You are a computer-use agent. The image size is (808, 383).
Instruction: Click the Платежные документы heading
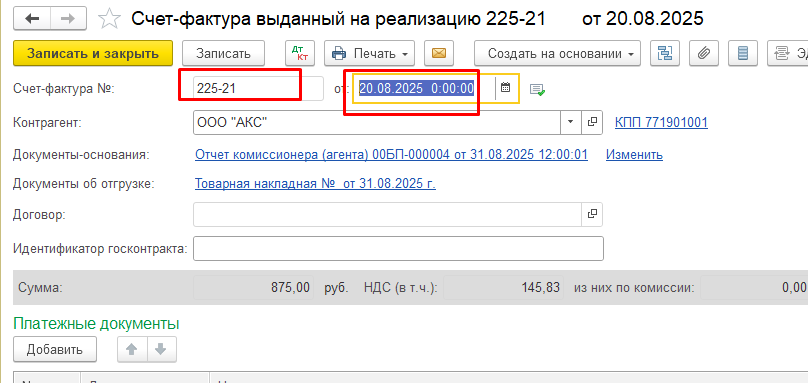pyautogui.click(x=96, y=324)
